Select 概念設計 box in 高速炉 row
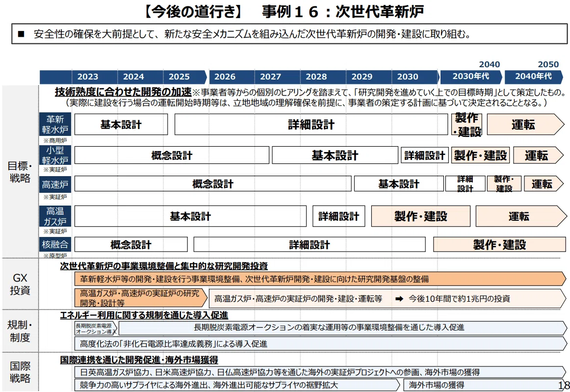570x392 pixels. tap(213, 183)
